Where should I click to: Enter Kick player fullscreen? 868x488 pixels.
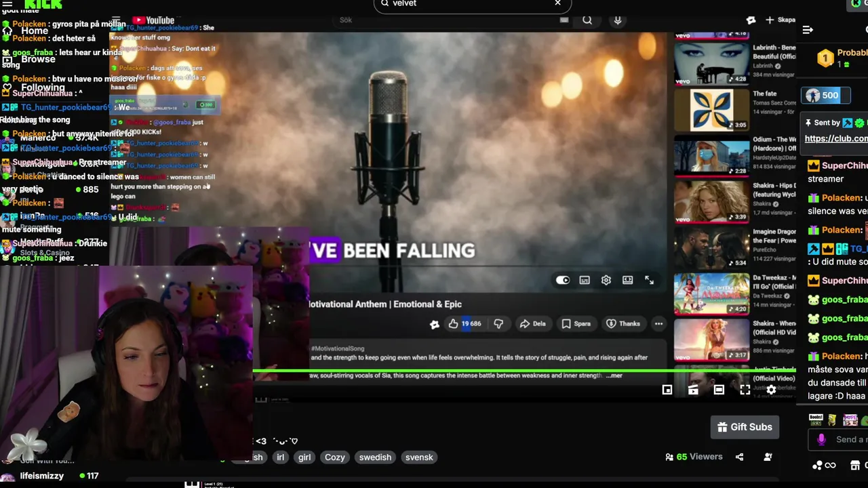(x=745, y=390)
